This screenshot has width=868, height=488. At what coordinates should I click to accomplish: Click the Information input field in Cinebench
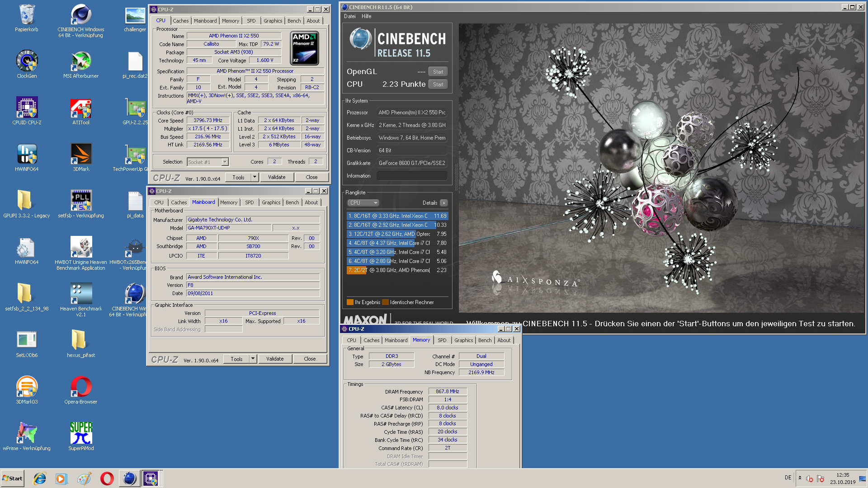(x=412, y=176)
